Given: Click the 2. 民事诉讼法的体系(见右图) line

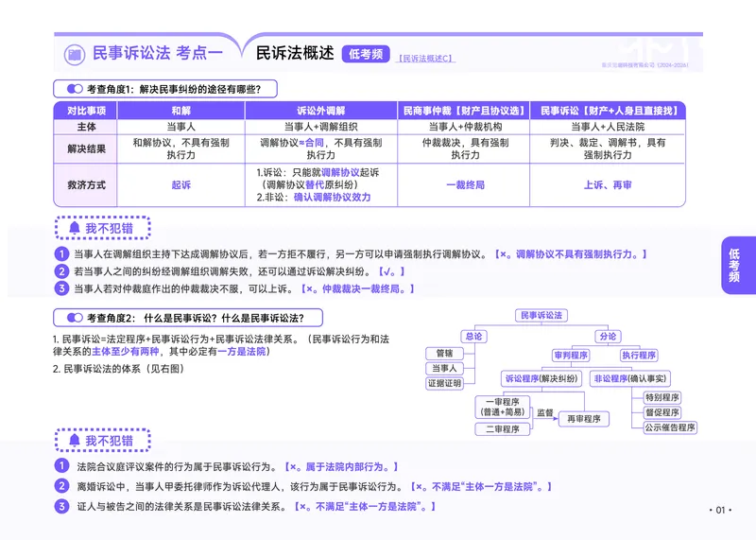Looking at the screenshot, I should 119,369.
